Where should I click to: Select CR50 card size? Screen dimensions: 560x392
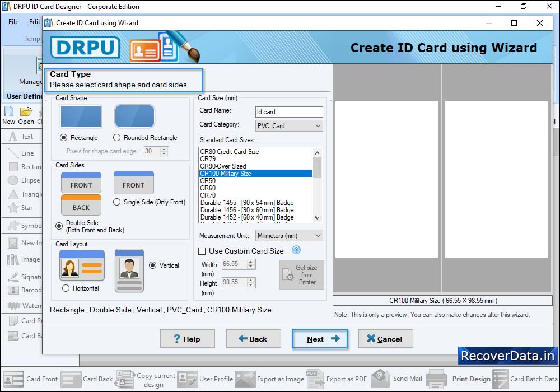click(256, 181)
